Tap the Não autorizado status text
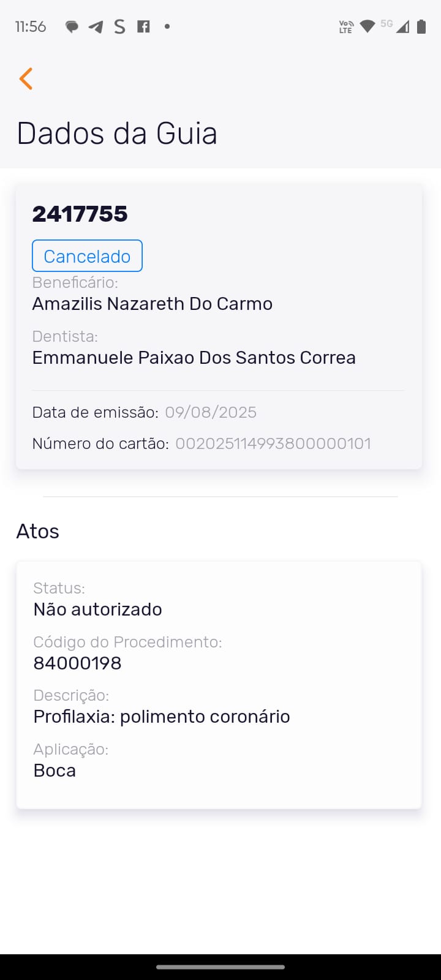Viewport: 441px width, 980px height. (x=98, y=609)
